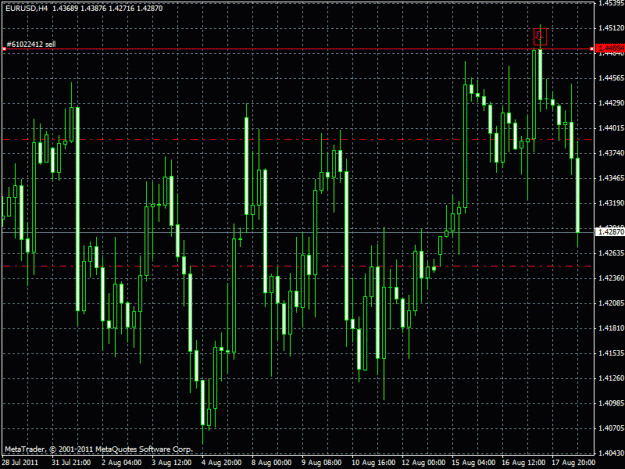The image size is (625, 469).
Task: Click the 1.44015 price scale label
Action: pos(611,128)
